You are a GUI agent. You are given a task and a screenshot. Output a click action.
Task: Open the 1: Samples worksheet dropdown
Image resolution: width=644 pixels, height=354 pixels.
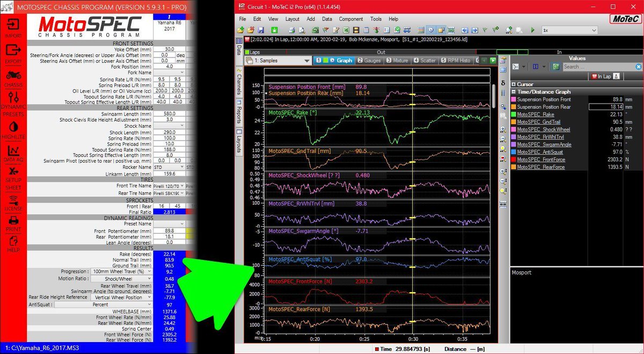tap(306, 61)
